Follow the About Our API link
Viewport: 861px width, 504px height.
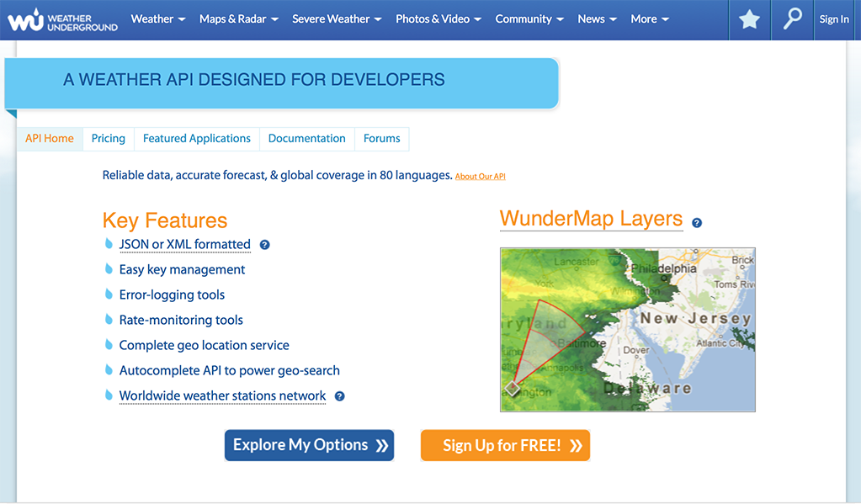(480, 177)
